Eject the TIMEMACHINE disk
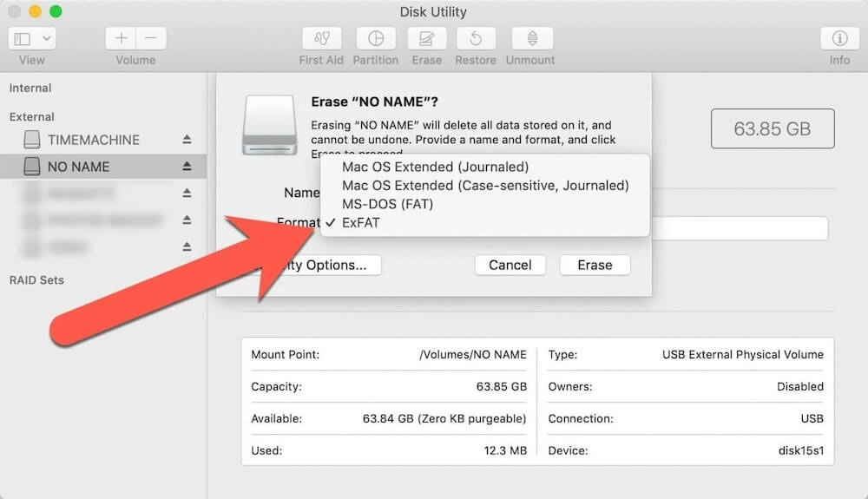Image resolution: width=868 pixels, height=499 pixels. point(187,140)
